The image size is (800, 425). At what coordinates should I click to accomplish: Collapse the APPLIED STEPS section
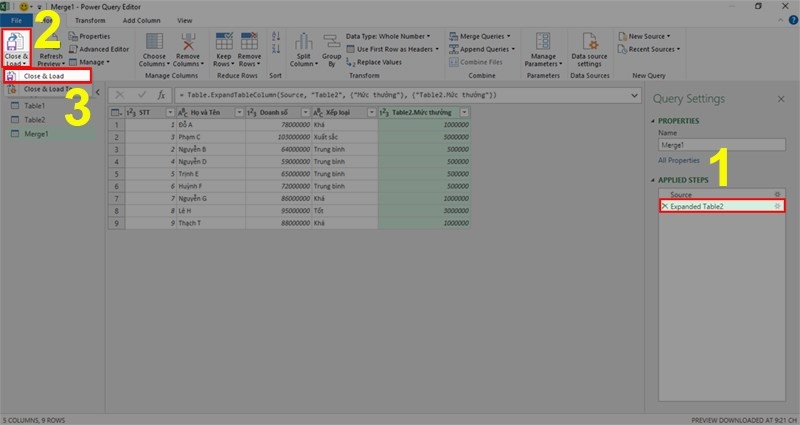click(653, 180)
